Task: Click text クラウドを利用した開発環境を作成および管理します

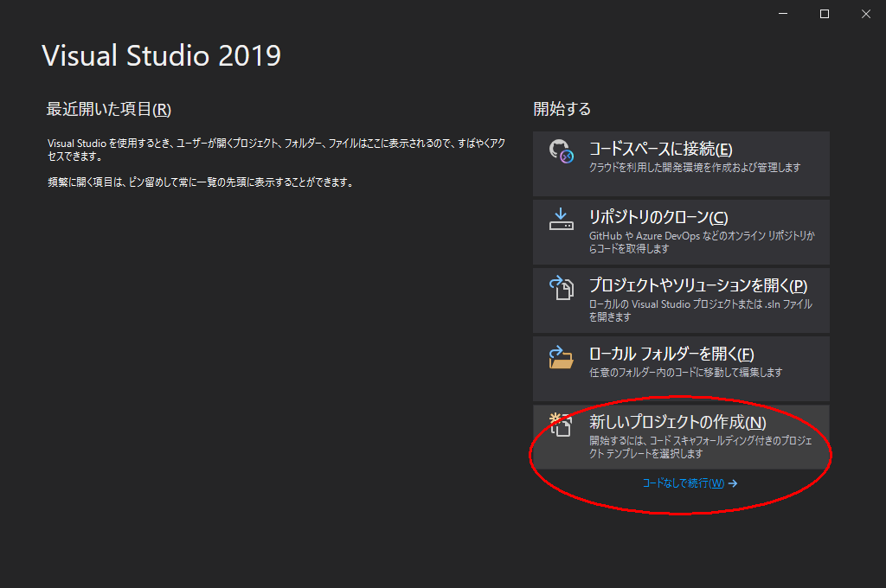Action: 695,167
